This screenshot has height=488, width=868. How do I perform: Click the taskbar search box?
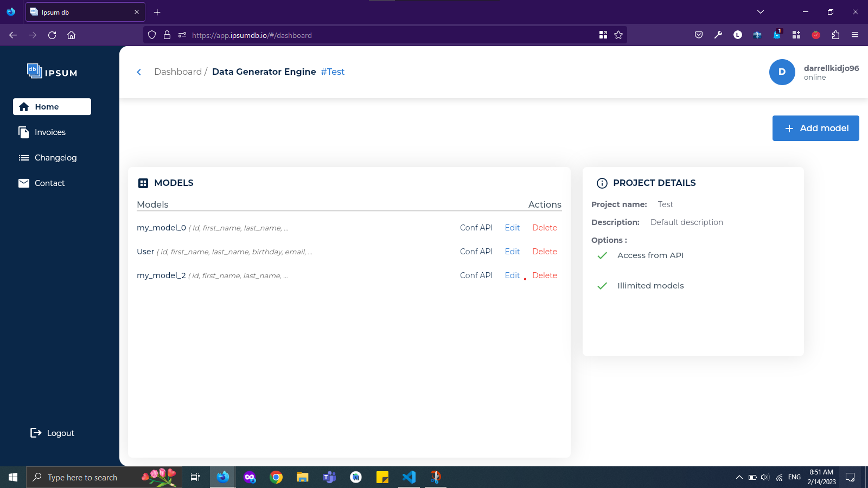pyautogui.click(x=104, y=477)
